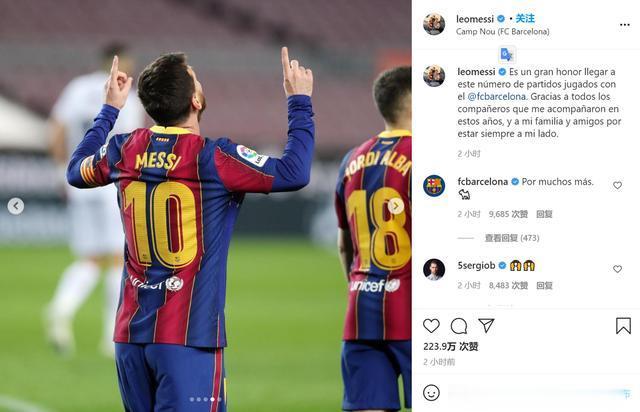Viewport: 640px width, 412px height.
Task: View the 223.9万 likes count
Action: (450, 347)
